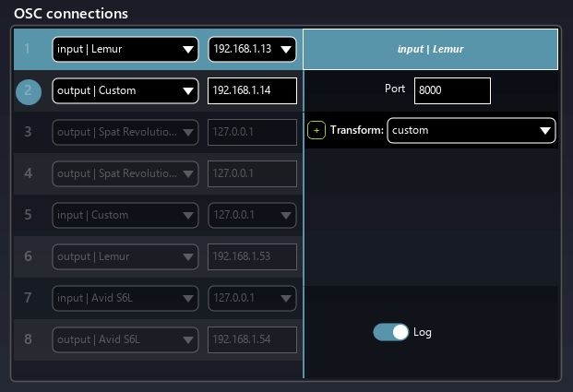Expand the 192.168.1.13 IP address dropdown
573x392 pixels.
tap(253, 50)
